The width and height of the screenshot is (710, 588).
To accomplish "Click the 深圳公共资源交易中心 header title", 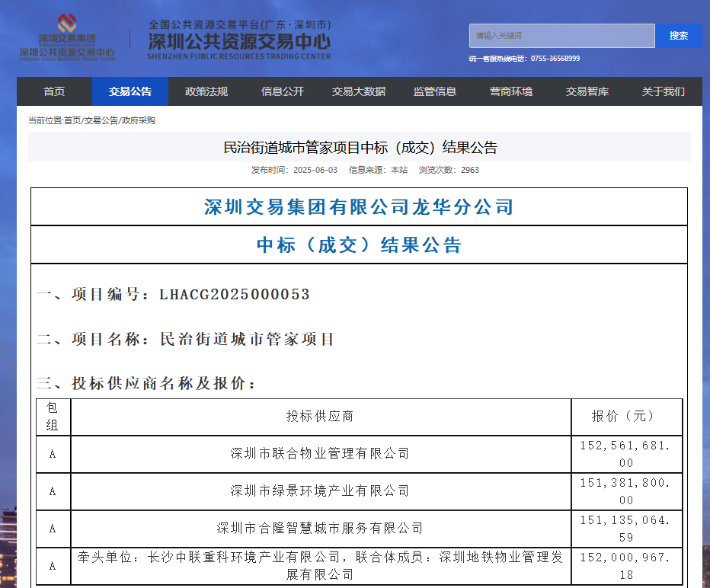I will 239,40.
